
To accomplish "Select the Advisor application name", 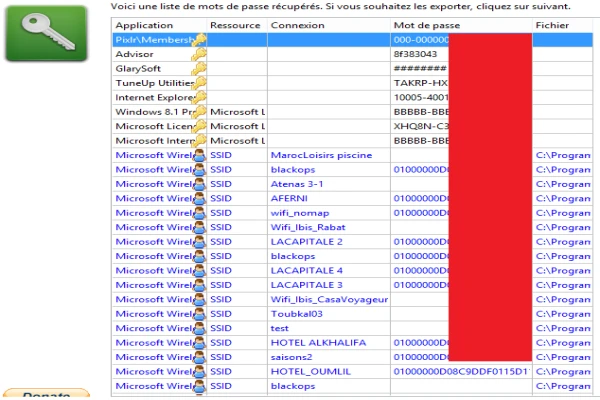I will pyautogui.click(x=134, y=54).
